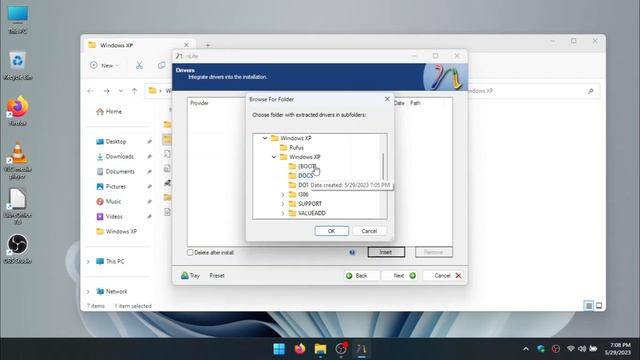The height and width of the screenshot is (360, 640).
Task: Click the Preset button in nLite
Action: (217, 276)
